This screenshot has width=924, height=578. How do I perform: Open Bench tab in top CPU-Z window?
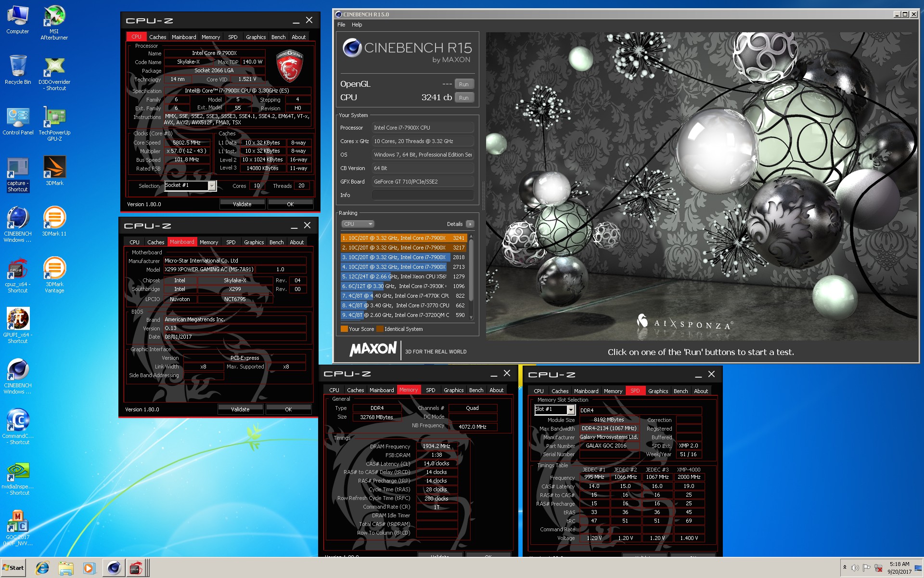(278, 37)
